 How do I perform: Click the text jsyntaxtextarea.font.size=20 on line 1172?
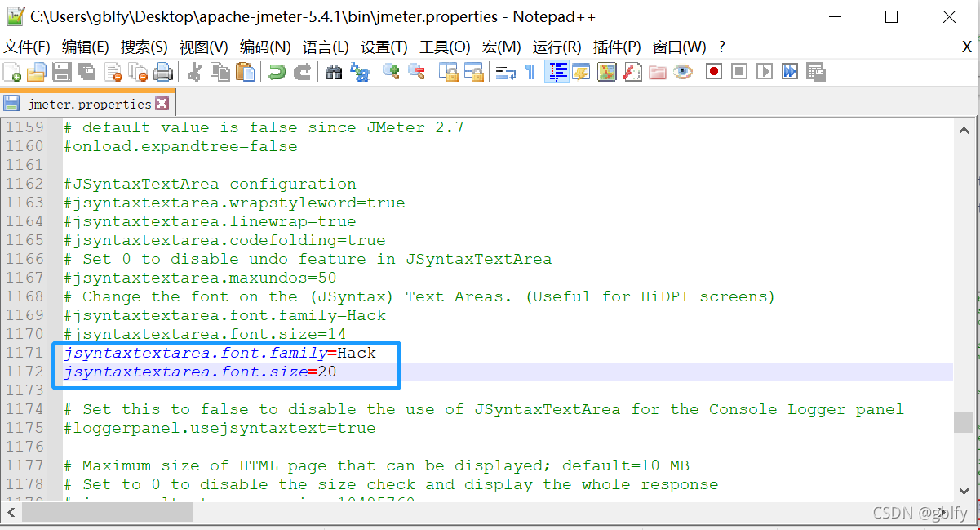(x=200, y=372)
